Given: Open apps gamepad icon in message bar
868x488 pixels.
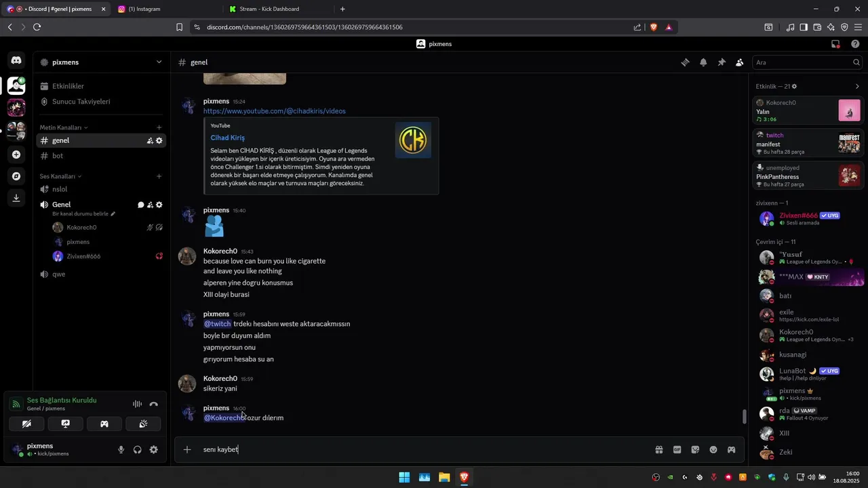Looking at the screenshot, I should [x=732, y=449].
